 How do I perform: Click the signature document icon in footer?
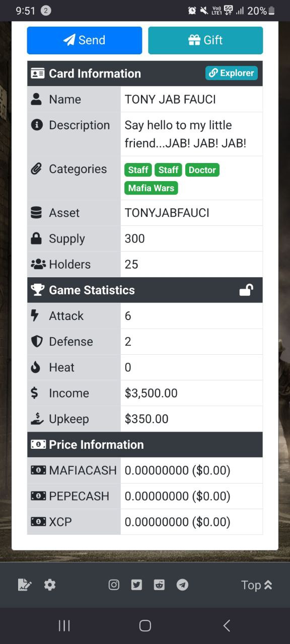tap(25, 585)
